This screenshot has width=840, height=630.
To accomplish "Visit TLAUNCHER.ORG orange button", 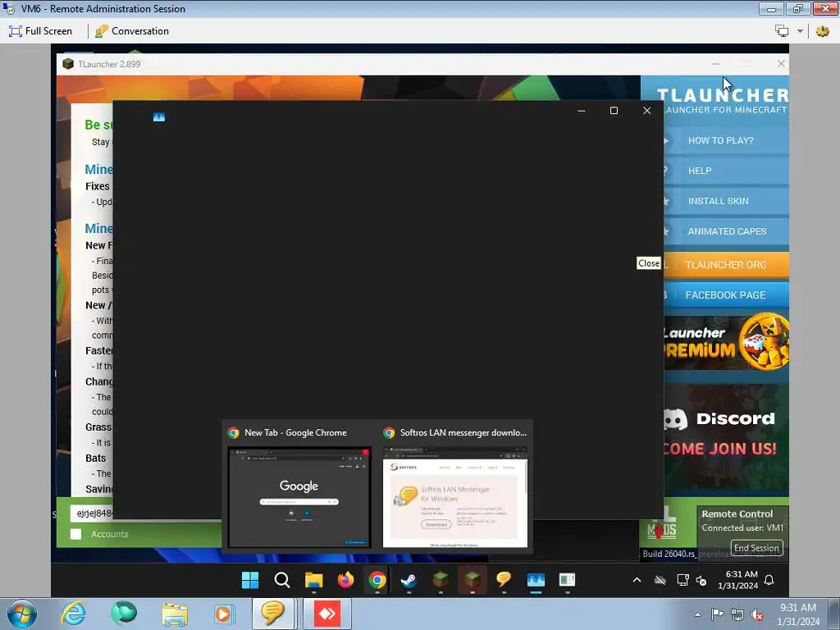I will click(x=726, y=265).
